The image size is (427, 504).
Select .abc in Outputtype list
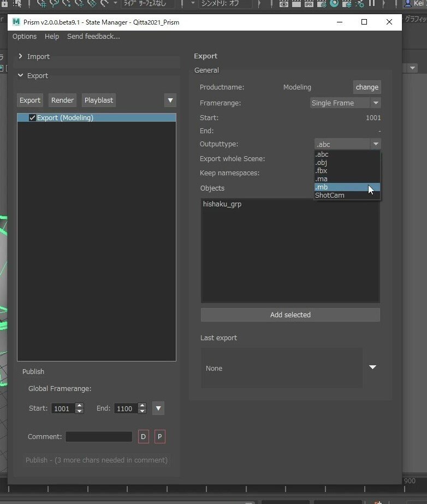click(x=347, y=155)
